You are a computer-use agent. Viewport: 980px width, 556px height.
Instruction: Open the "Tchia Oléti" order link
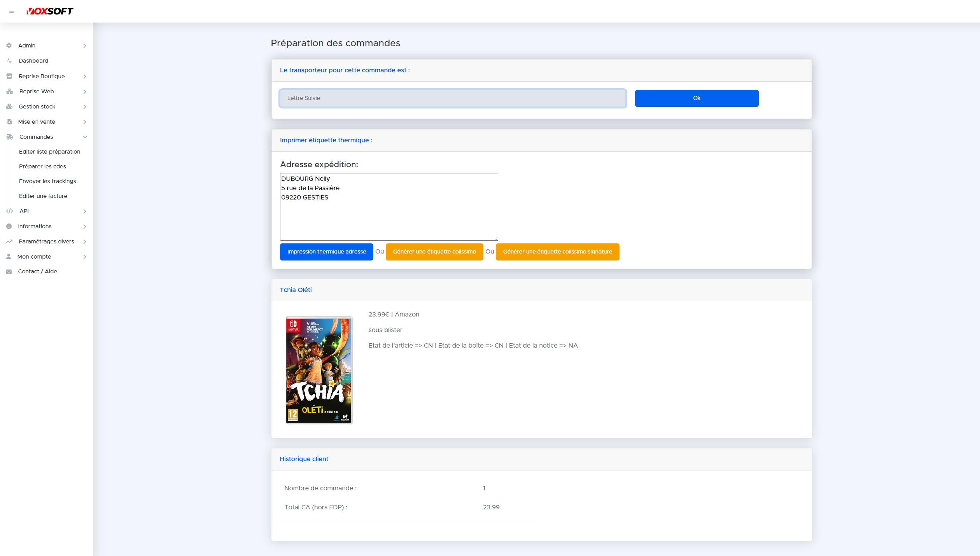pos(296,290)
